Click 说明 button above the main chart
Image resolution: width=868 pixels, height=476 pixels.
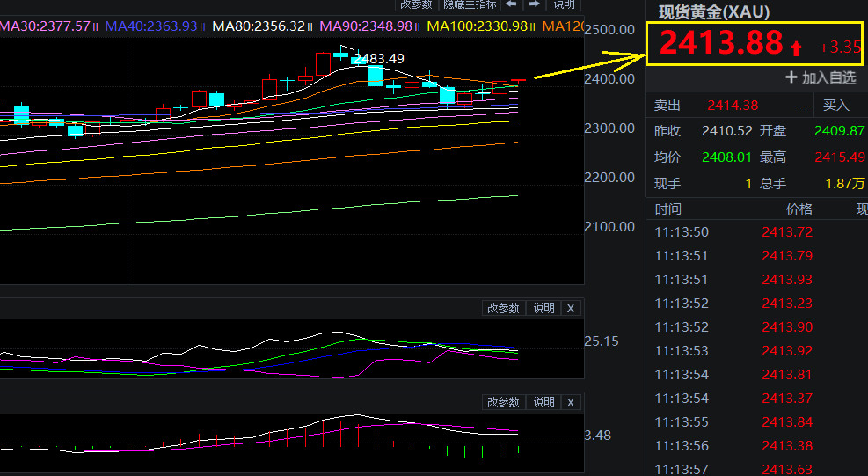563,4
